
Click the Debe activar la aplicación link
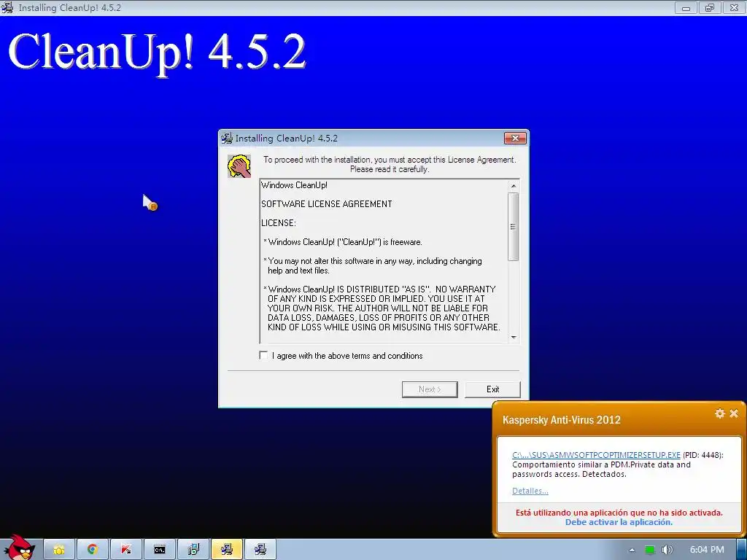[x=619, y=522]
